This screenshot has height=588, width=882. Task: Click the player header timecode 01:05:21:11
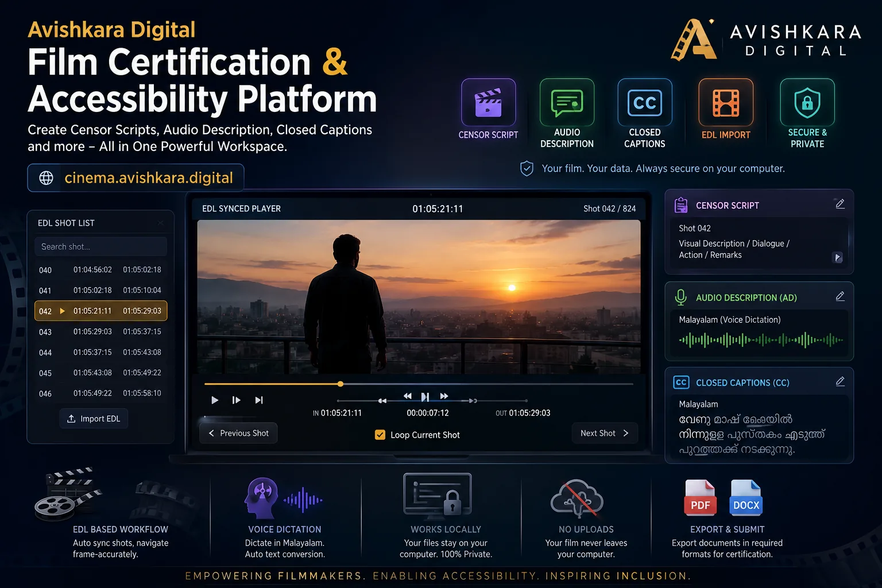[438, 208]
